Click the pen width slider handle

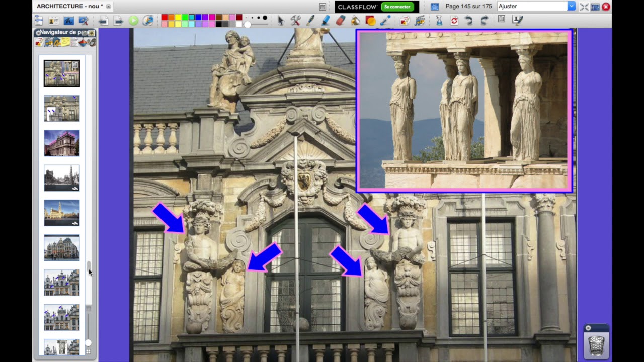tap(247, 24)
